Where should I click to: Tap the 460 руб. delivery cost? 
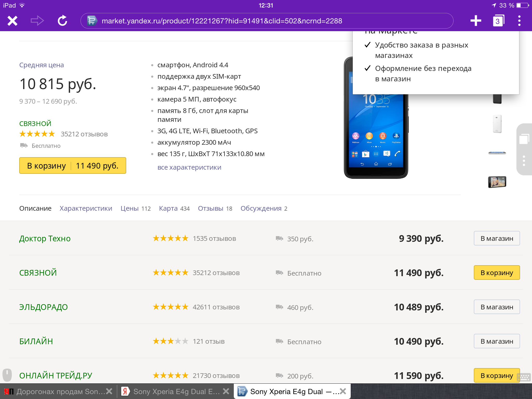point(300,307)
